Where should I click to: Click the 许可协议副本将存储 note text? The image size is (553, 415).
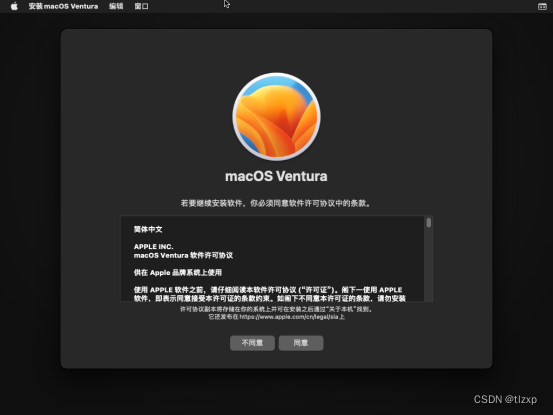point(276,309)
